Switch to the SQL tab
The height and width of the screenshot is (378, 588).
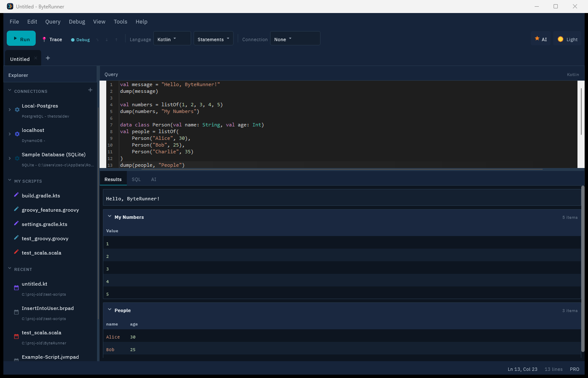(x=136, y=179)
